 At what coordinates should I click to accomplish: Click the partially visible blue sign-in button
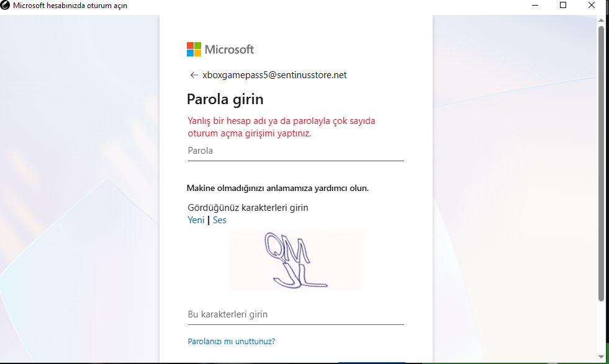point(372,362)
